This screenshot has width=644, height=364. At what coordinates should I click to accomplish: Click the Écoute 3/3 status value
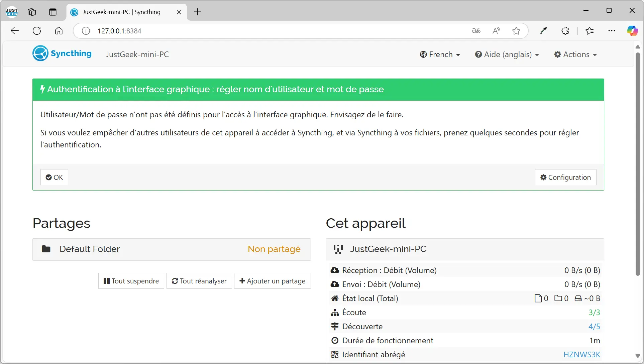tap(594, 312)
